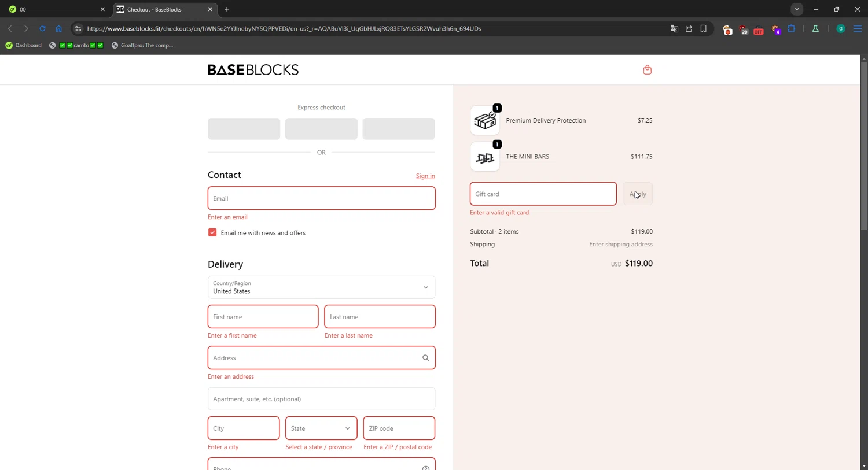Switch to the tab titled 00
The image size is (868, 470).
tap(55, 9)
